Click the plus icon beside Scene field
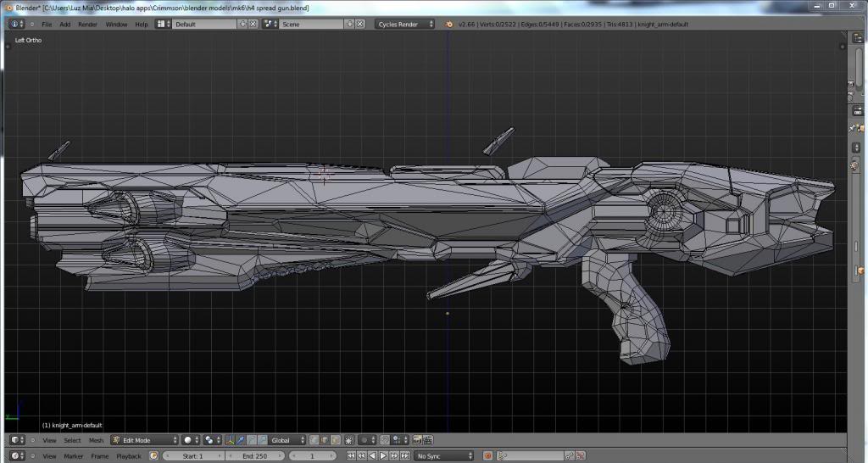The width and height of the screenshot is (868, 463). [x=349, y=24]
